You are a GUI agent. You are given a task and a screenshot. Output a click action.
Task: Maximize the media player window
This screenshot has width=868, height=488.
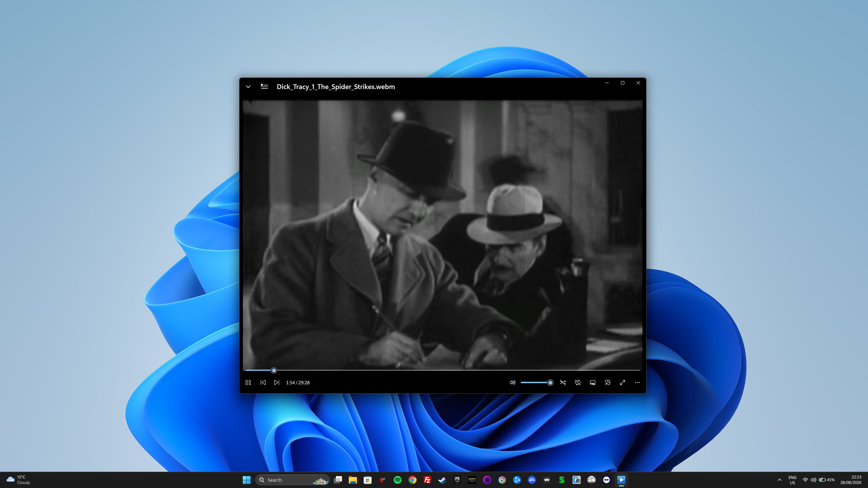(622, 83)
